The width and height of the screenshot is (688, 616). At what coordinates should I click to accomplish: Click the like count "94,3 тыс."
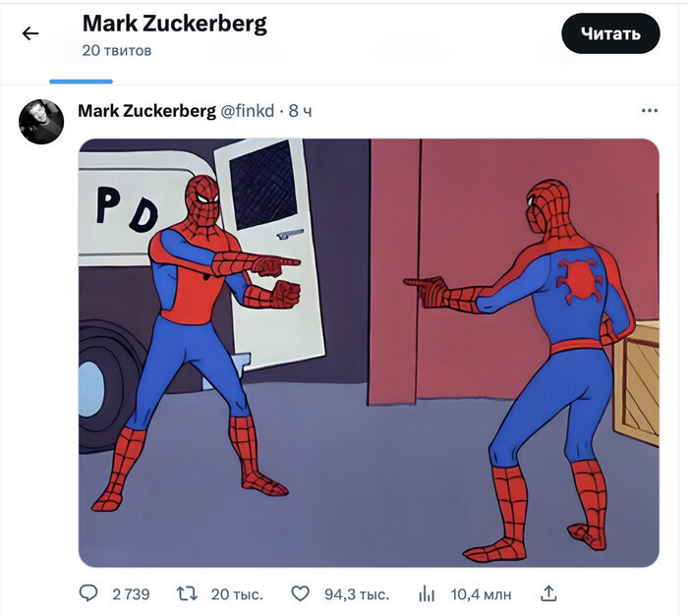tap(356, 594)
